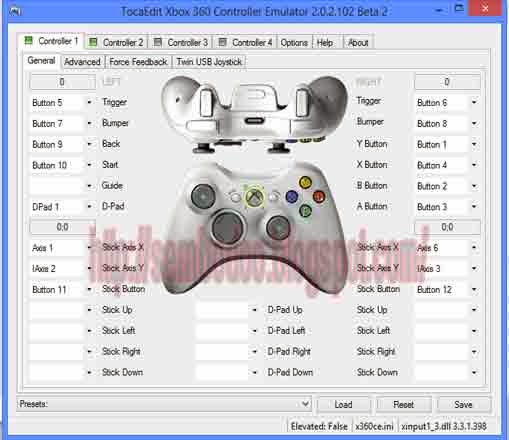Image resolution: width=509 pixels, height=440 pixels.
Task: Click the x360ce.ini status bar entry
Action: (x=374, y=426)
